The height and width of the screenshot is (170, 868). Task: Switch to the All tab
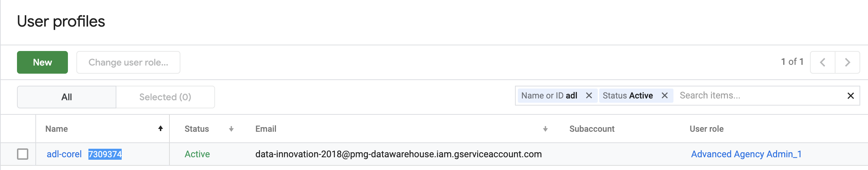[x=66, y=97]
